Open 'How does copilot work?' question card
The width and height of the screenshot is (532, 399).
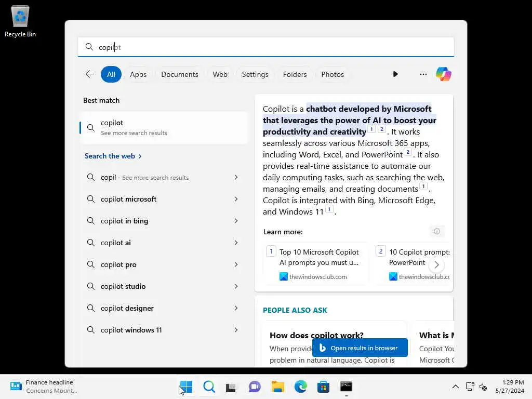334,343
